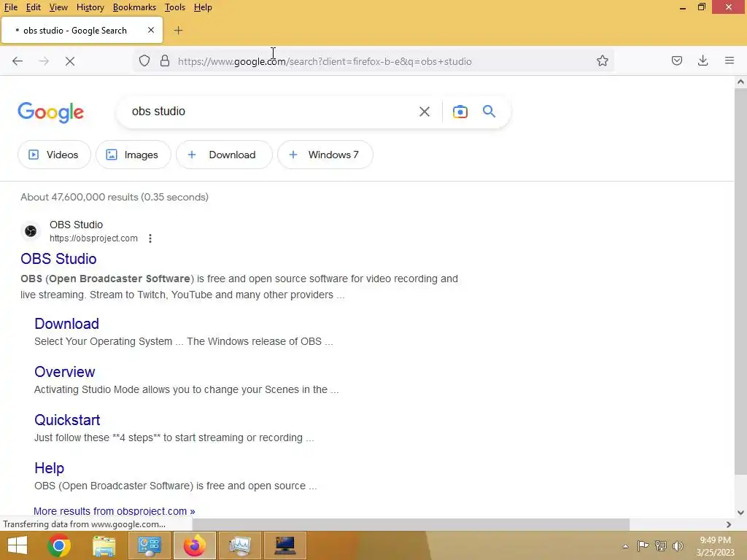Open the OBS Studio main result link
This screenshot has width=747, height=560.
58,259
